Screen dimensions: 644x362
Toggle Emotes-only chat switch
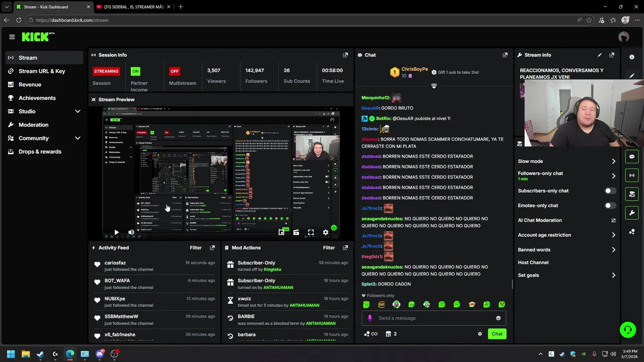pyautogui.click(x=610, y=206)
